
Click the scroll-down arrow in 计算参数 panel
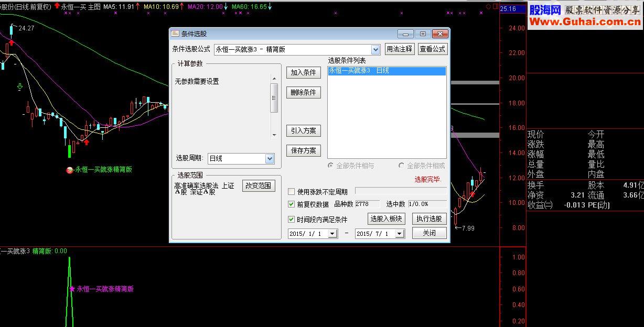click(274, 135)
